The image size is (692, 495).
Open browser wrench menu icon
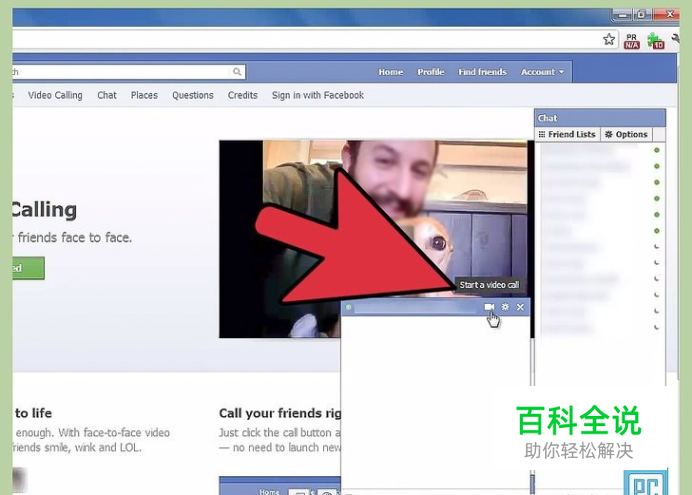coord(675,40)
